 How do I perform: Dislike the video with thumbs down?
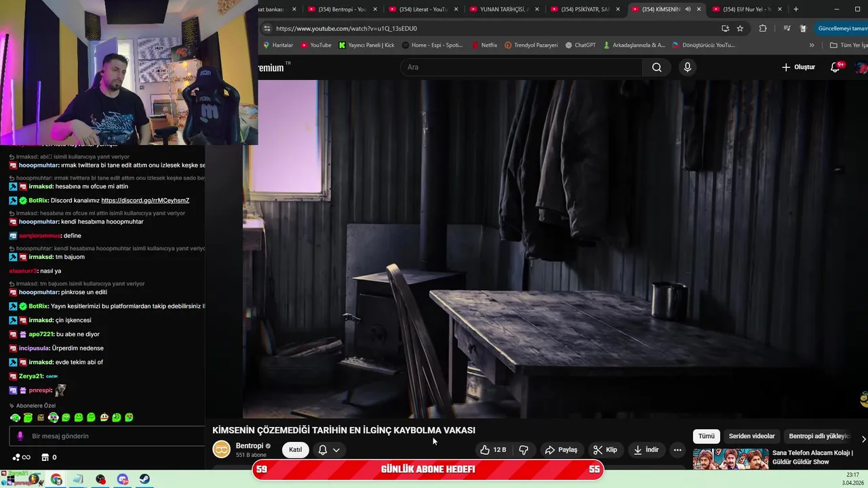[x=524, y=450]
